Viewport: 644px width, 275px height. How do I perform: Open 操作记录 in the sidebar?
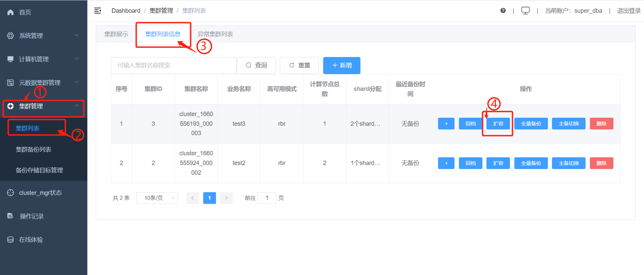click(x=32, y=216)
